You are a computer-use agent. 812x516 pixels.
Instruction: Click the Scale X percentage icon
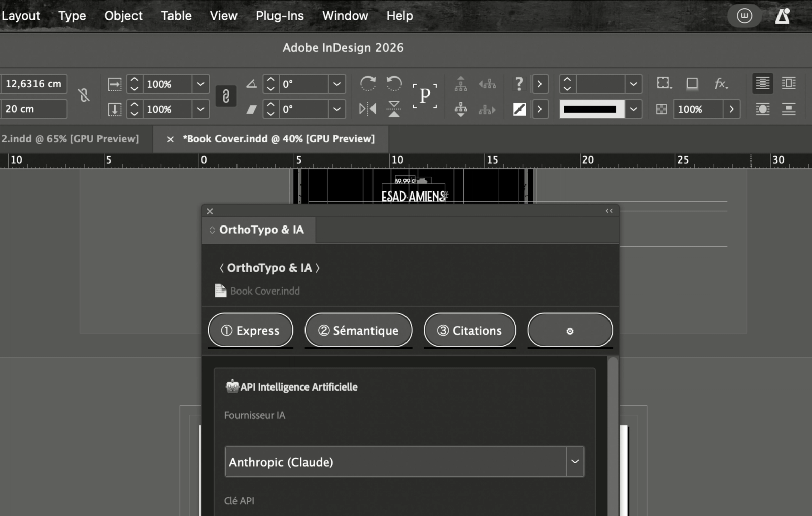pos(115,84)
